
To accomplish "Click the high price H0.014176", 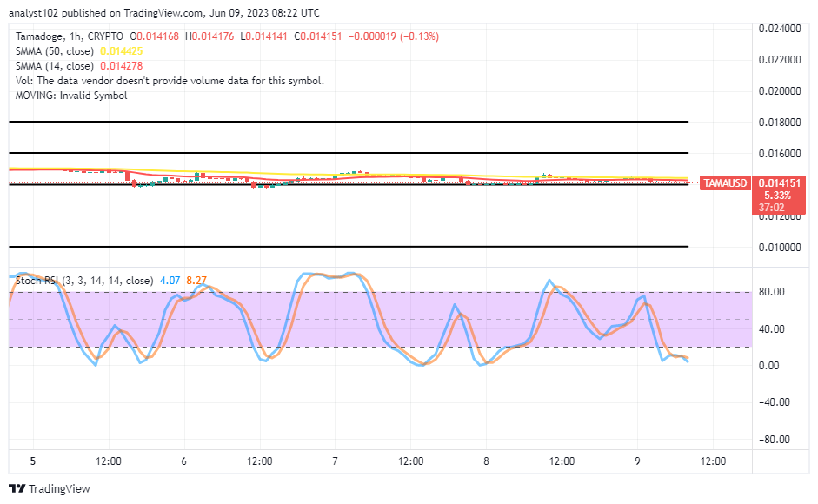I will coord(209,36).
